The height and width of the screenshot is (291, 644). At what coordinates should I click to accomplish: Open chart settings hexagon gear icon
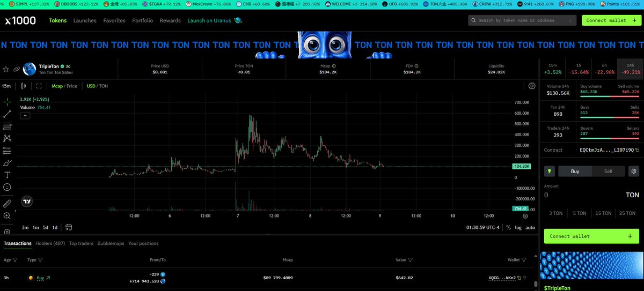531,86
